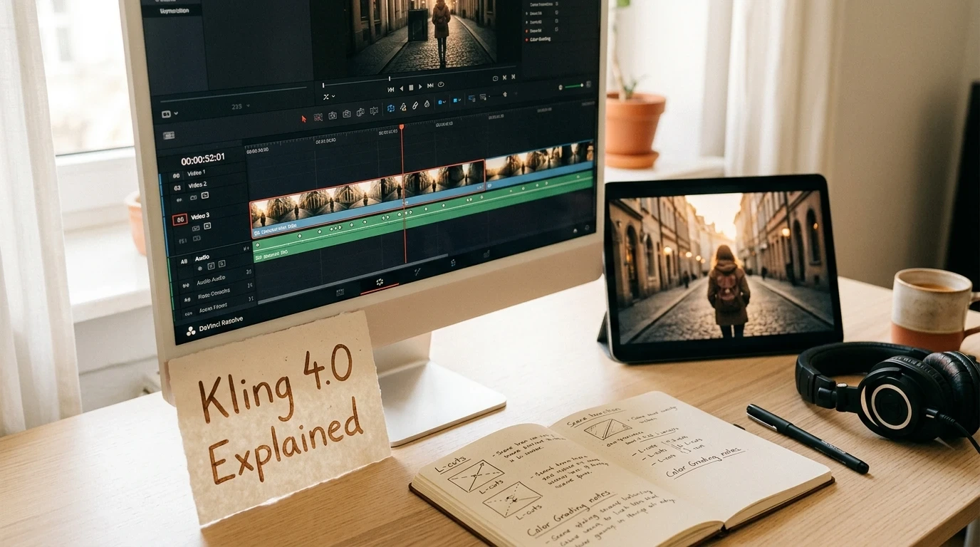Select the trim tool beside the red arrow

pos(318,117)
